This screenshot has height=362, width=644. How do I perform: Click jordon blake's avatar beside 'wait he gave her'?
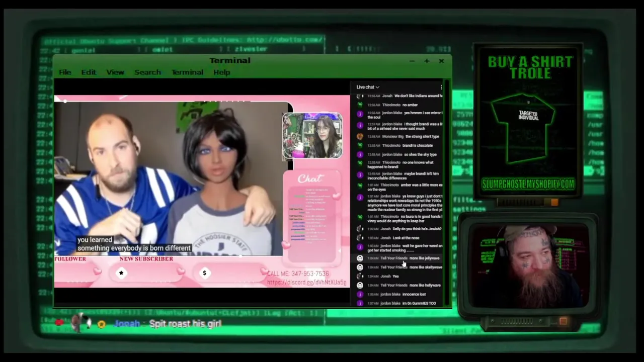pos(360,247)
